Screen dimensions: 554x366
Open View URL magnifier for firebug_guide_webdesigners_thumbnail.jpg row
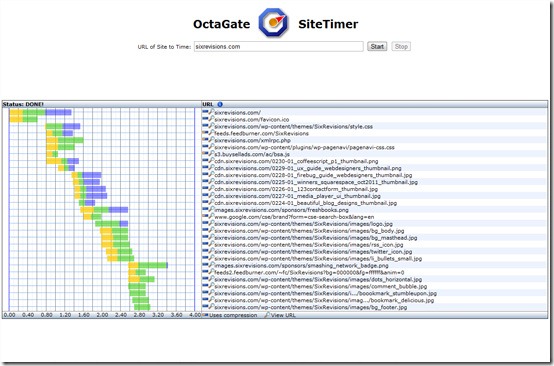point(211,175)
